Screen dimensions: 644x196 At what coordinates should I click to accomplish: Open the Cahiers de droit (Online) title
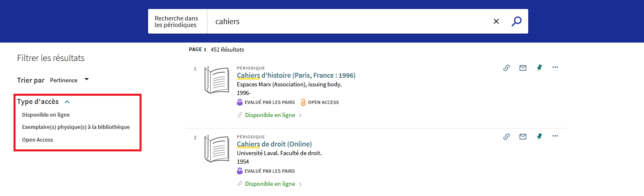click(274, 144)
